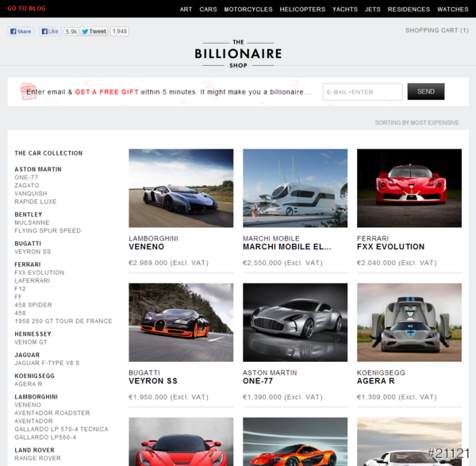Select 1958 250 GT TOUR DE FRANCE
Screen dimensions: 476x466
[x=63, y=321]
